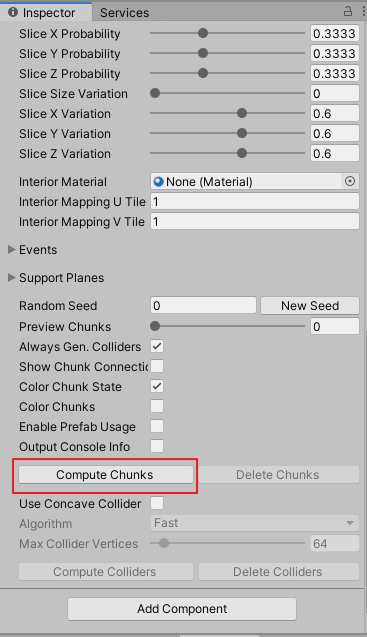Check the Use Concave Collider box
367x637 pixels.
tap(157, 503)
